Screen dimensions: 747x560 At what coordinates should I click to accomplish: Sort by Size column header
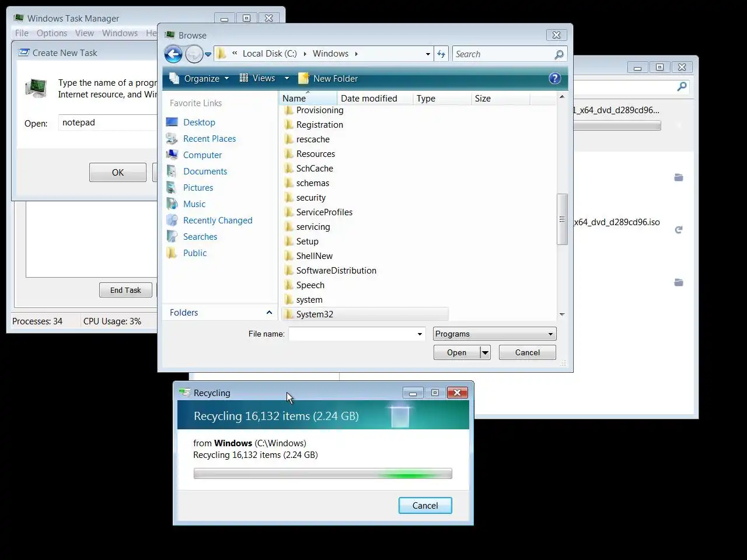tap(500, 99)
